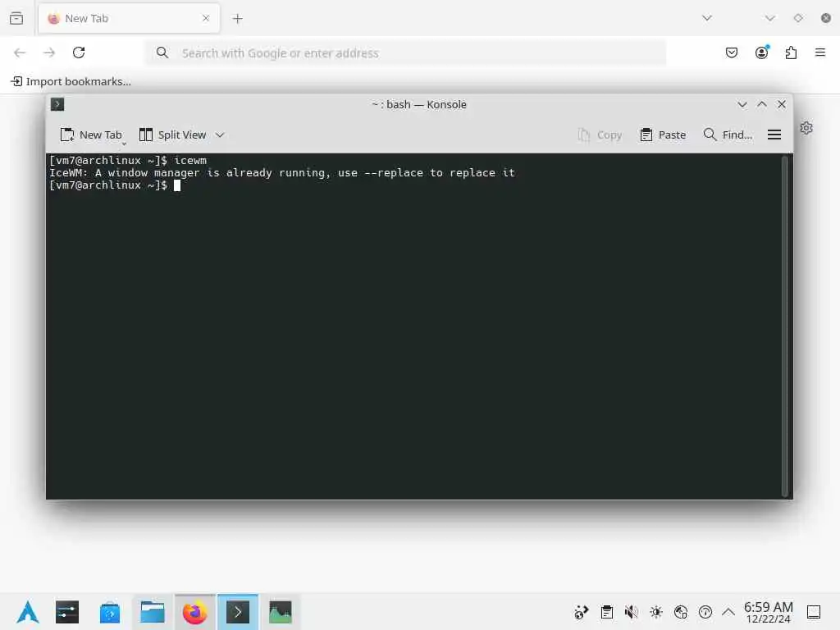Expand hidden system tray icons
Image resolution: width=840 pixels, height=630 pixels.
click(x=728, y=612)
